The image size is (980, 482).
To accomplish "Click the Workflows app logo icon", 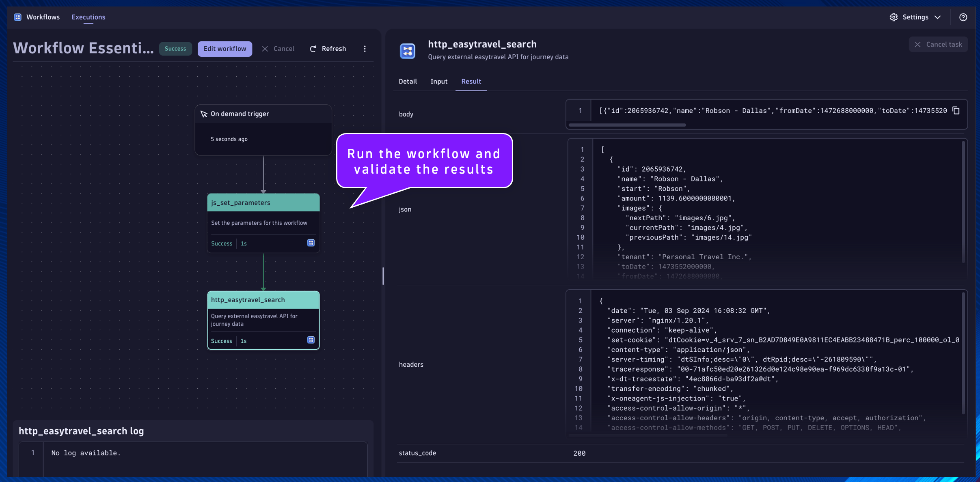I will [x=17, y=17].
